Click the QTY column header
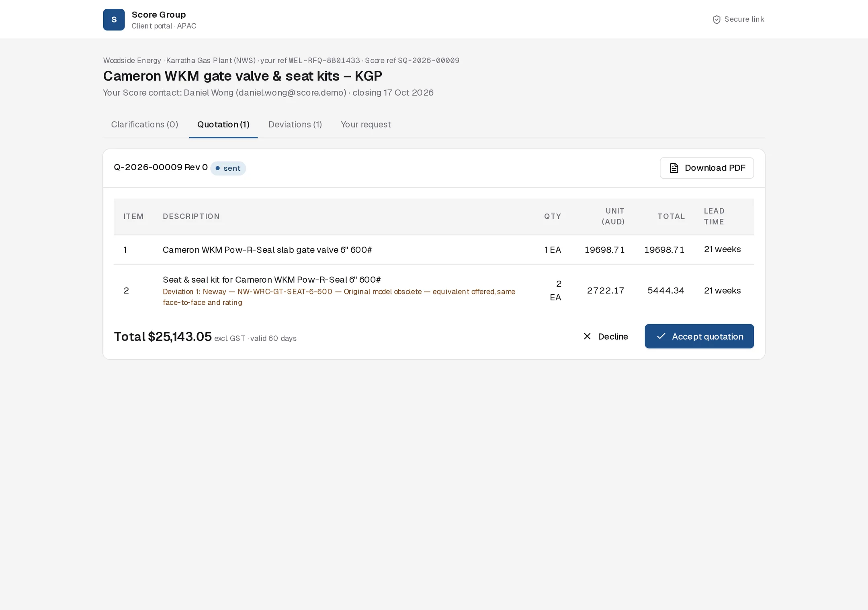This screenshot has height=610, width=868. (553, 216)
